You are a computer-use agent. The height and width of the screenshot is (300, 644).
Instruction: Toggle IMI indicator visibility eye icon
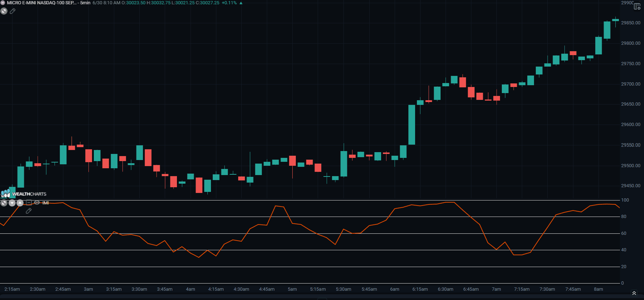point(37,203)
